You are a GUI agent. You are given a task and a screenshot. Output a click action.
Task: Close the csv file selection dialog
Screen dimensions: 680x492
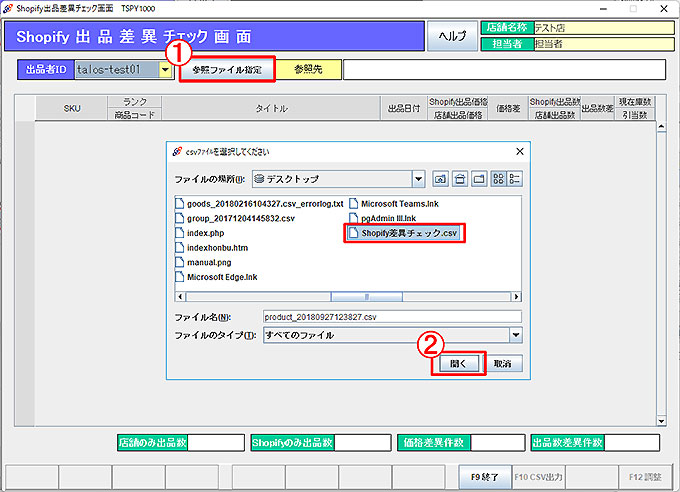coord(520,151)
